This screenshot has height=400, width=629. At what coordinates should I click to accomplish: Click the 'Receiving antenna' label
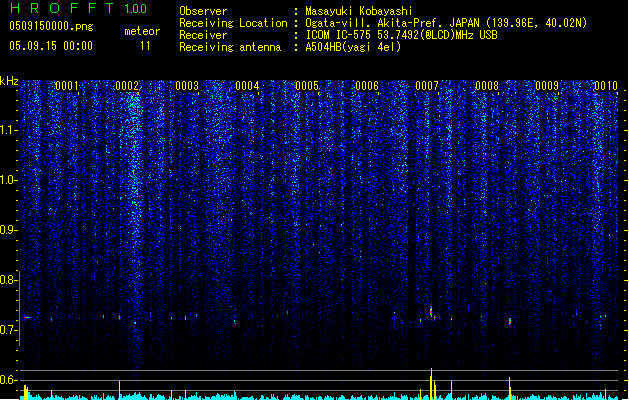(230, 47)
